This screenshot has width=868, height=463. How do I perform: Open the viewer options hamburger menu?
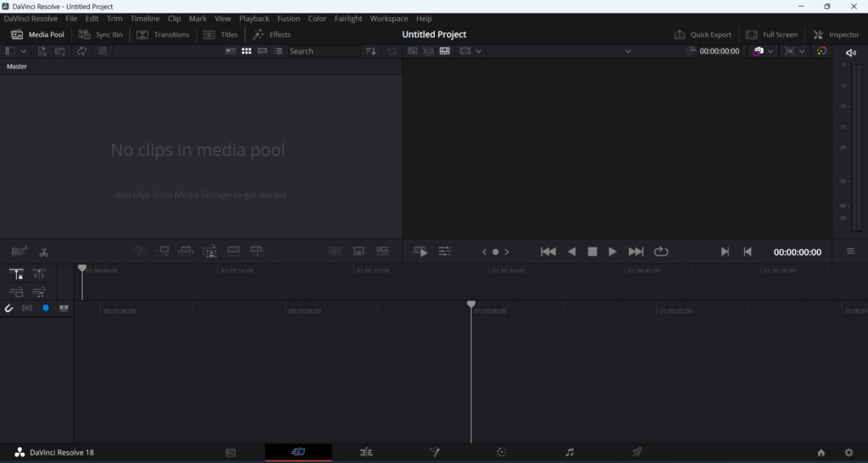point(850,252)
